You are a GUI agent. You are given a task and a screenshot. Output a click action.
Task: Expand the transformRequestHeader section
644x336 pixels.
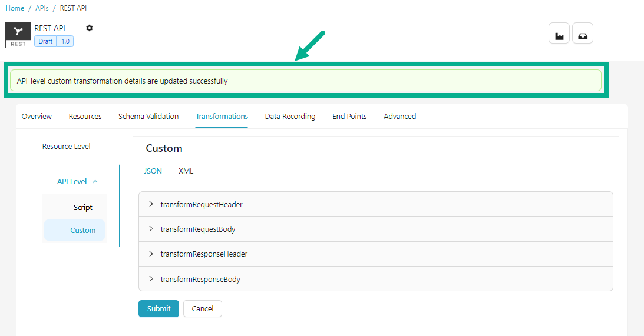(151, 204)
